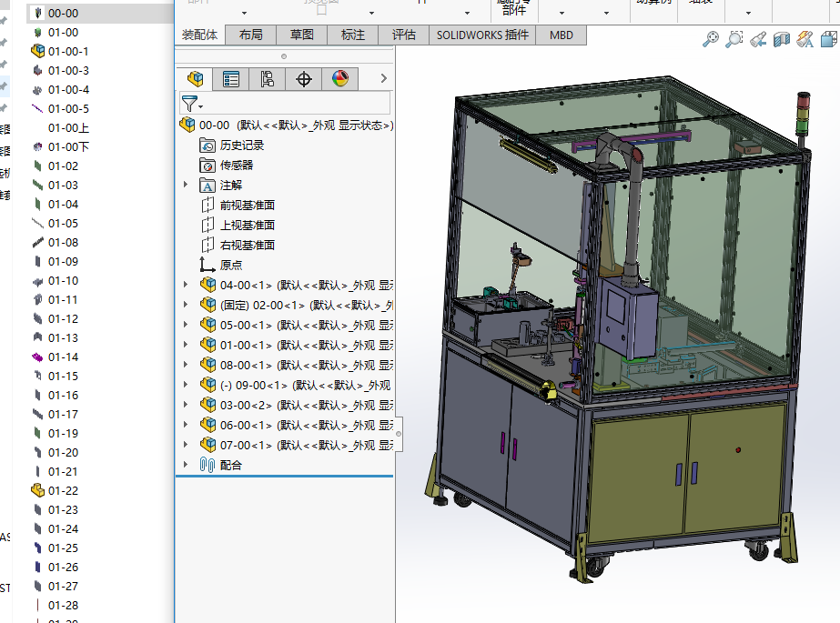840x623 pixels.
Task: Select part 01-22 in the file list
Action: (x=63, y=490)
